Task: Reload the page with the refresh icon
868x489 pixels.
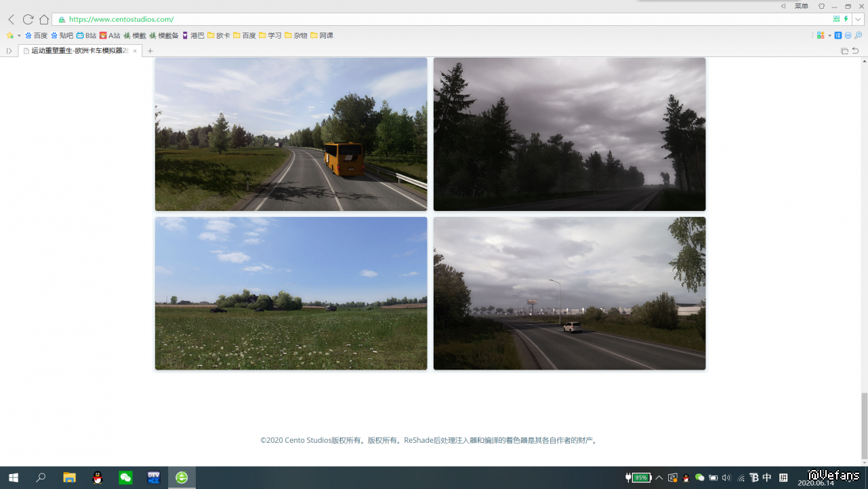Action: (28, 20)
